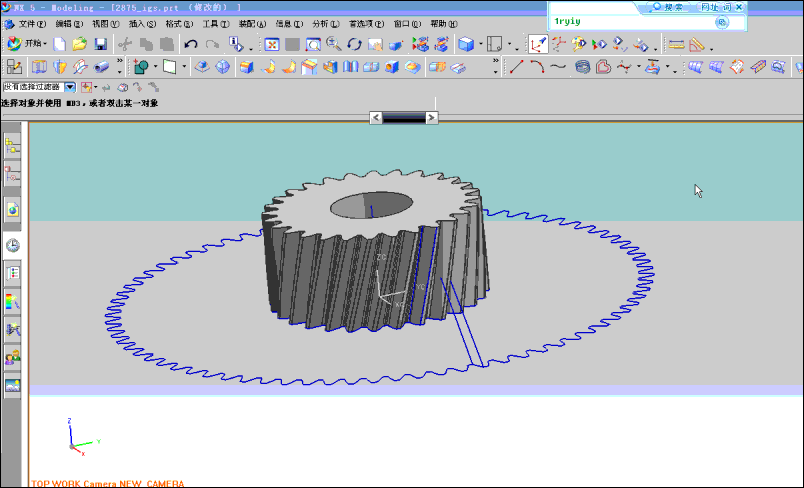Click the right arrow of viewport scroller
This screenshot has width=804, height=488.
(432, 118)
